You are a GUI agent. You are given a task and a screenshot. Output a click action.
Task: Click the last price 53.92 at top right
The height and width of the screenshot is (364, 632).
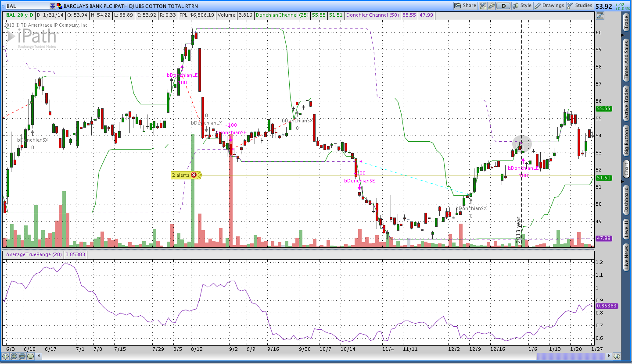pyautogui.click(x=604, y=6)
